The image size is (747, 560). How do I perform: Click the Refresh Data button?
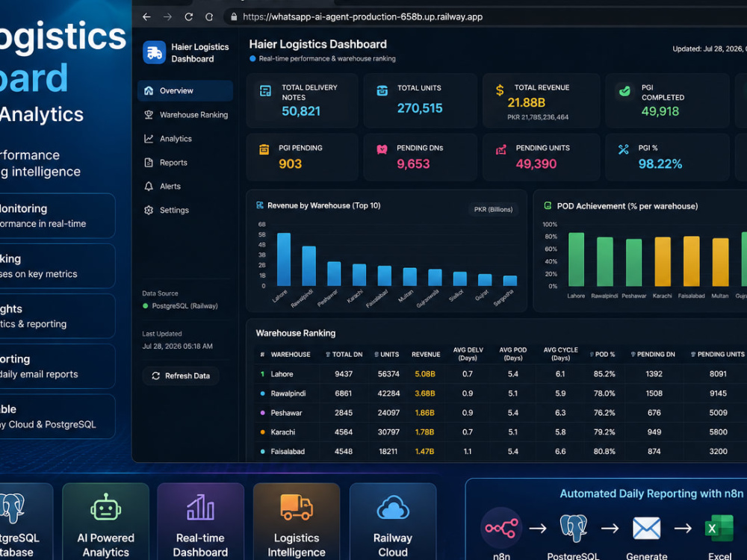(181, 376)
